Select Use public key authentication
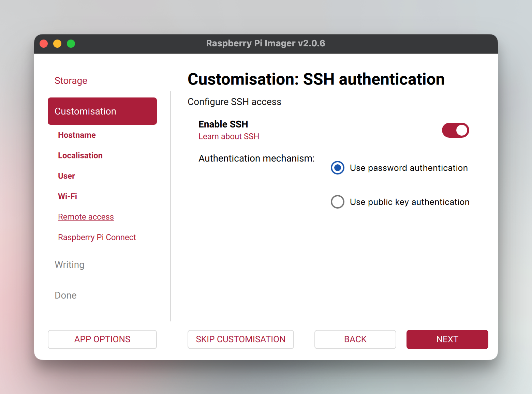Image resolution: width=532 pixels, height=394 pixels. [x=337, y=202]
